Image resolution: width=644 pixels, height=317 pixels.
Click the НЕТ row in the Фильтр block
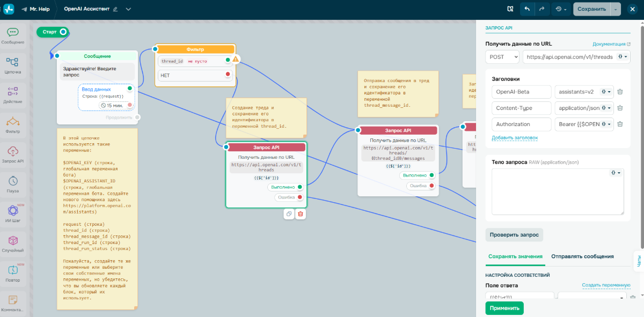coord(195,75)
